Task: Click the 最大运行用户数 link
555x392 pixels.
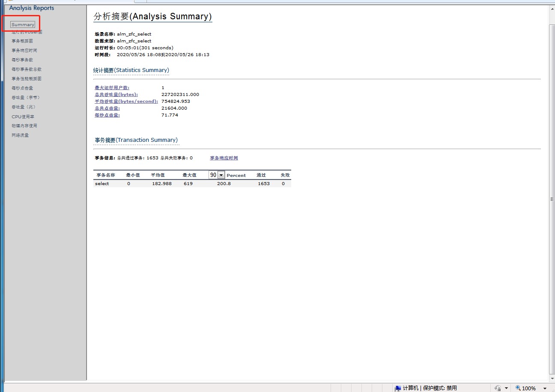Action: tap(112, 87)
